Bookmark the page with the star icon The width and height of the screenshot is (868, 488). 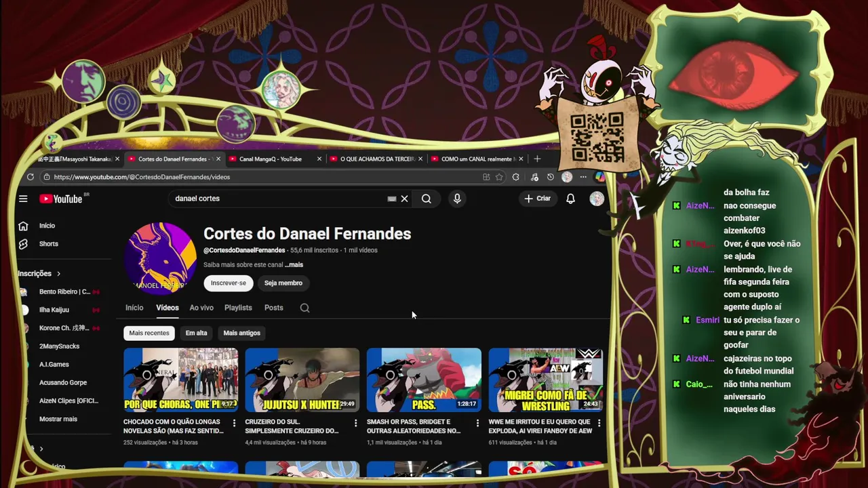[x=499, y=177]
